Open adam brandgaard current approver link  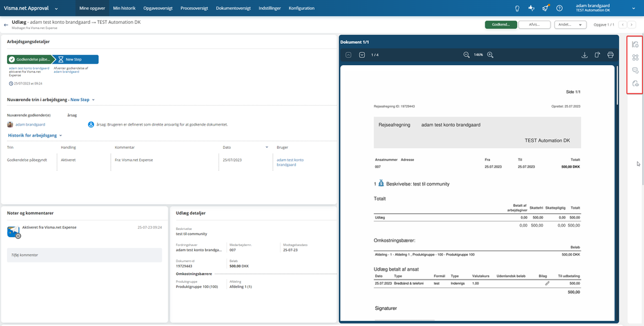[x=30, y=124]
